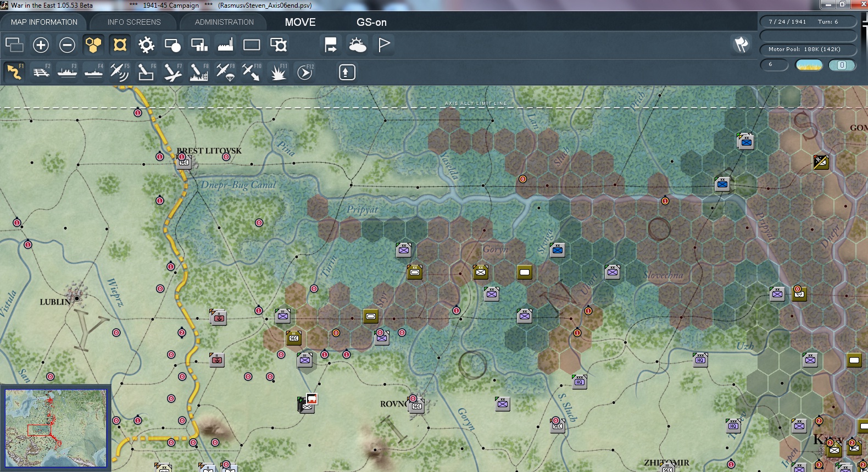Screen dimensions: 868x472
Task: Click the pill showing 0 in the status panel
Action: [x=842, y=65]
